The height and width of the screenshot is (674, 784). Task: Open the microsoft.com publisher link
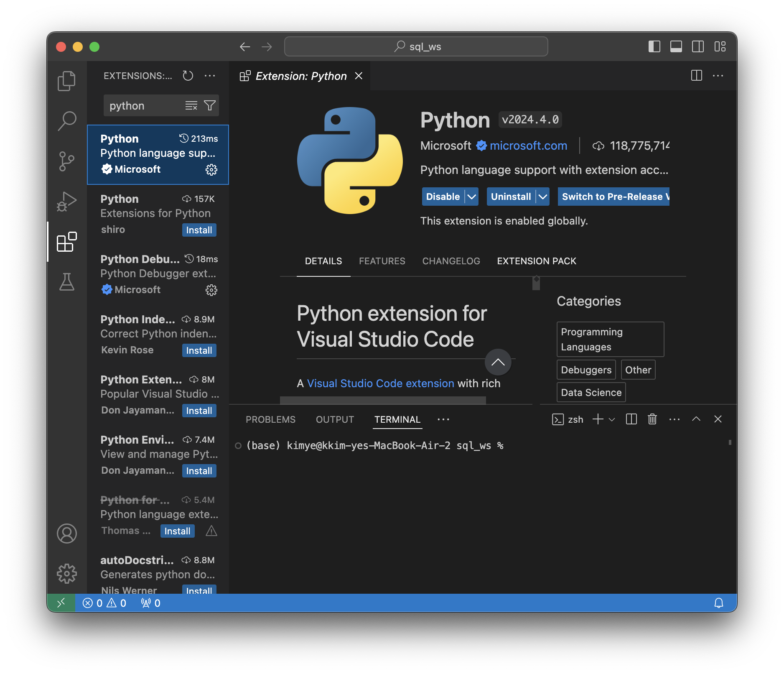[x=528, y=146]
